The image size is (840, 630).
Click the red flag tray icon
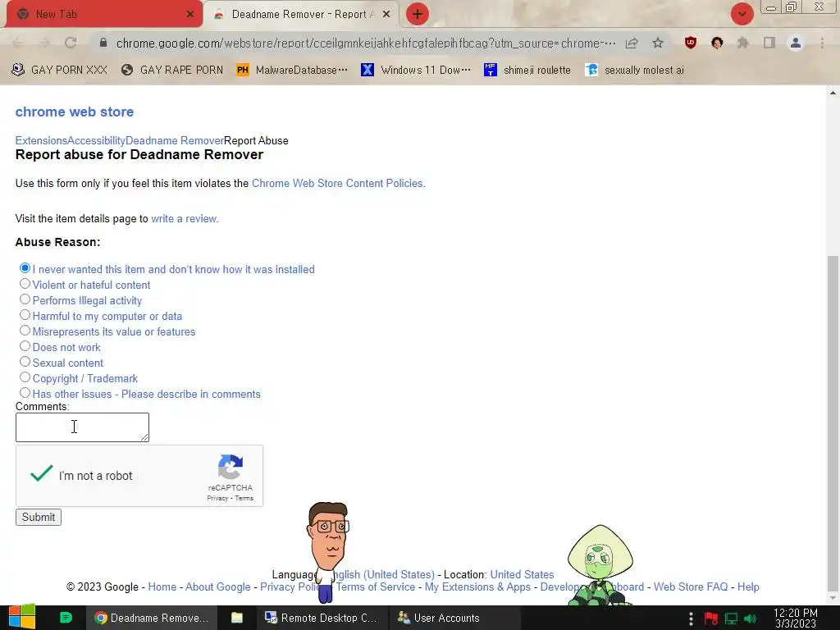coord(711,619)
